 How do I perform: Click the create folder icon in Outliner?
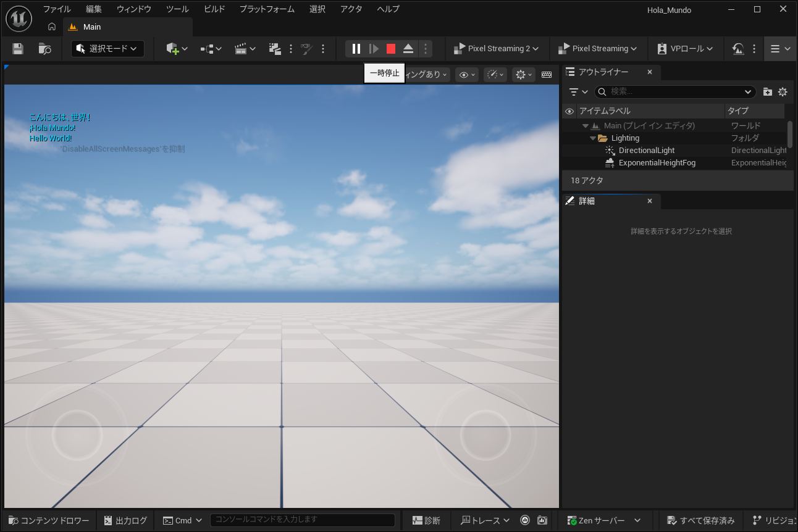click(x=767, y=92)
